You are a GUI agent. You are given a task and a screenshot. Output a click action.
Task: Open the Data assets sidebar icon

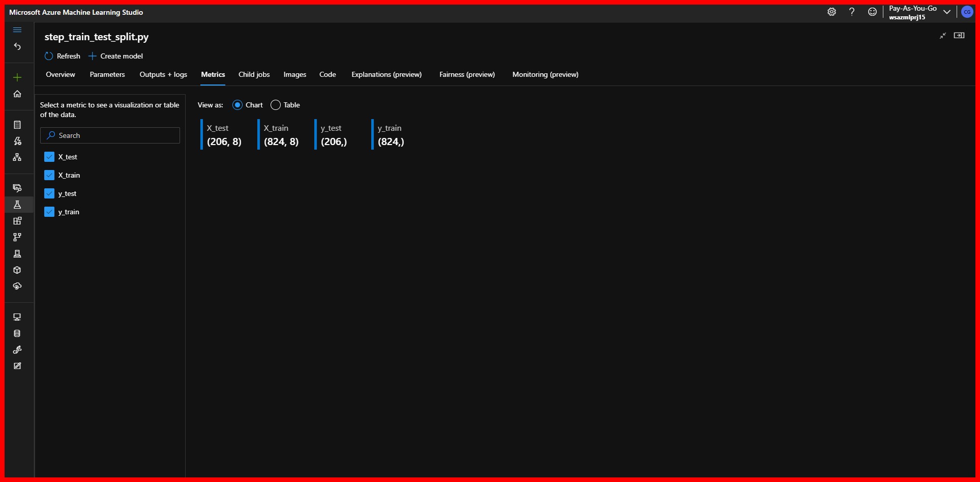[17, 188]
